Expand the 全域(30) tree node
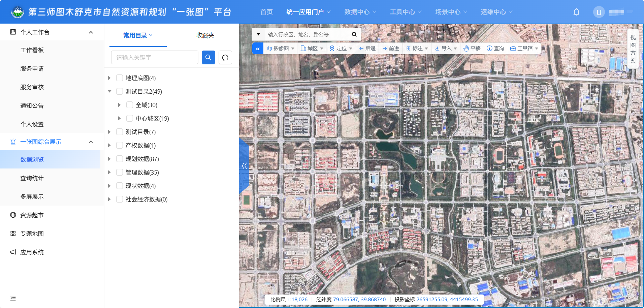Viewport: 644px width, 308px height. pos(120,105)
